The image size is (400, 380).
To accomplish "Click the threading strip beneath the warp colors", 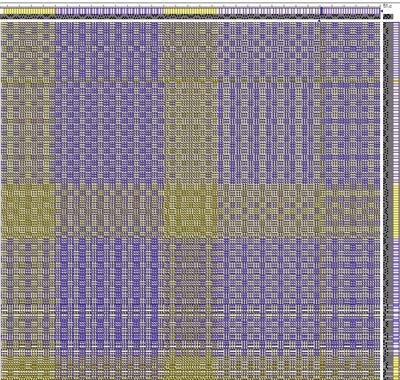I will coord(190,17).
